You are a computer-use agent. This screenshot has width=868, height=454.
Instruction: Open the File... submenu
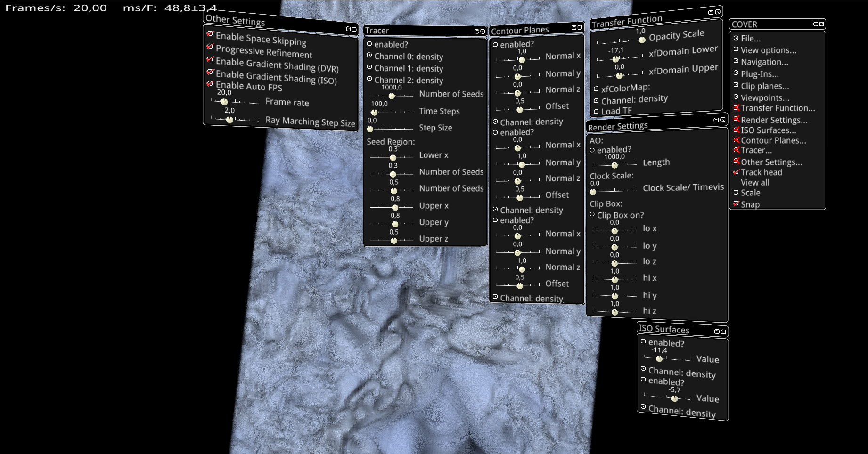[751, 38]
